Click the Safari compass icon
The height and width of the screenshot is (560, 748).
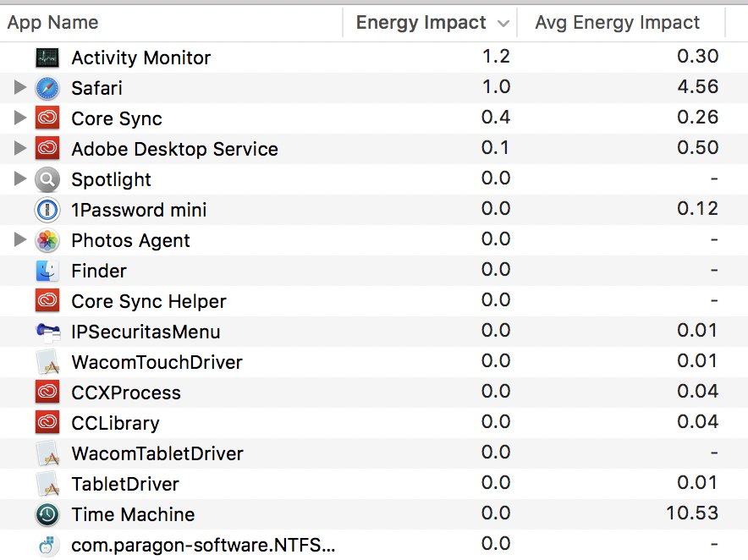47,88
